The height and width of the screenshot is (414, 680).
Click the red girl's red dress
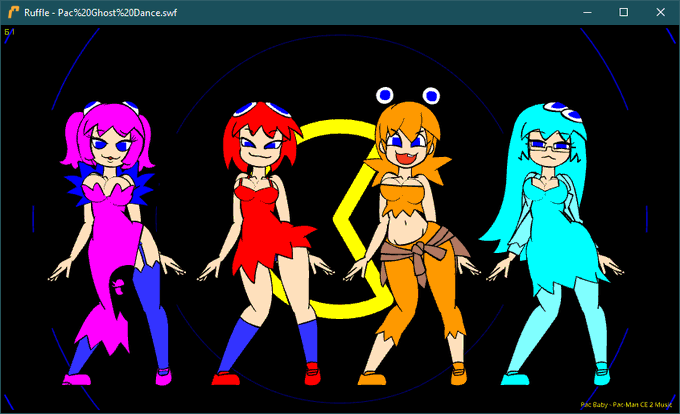pyautogui.click(x=267, y=225)
